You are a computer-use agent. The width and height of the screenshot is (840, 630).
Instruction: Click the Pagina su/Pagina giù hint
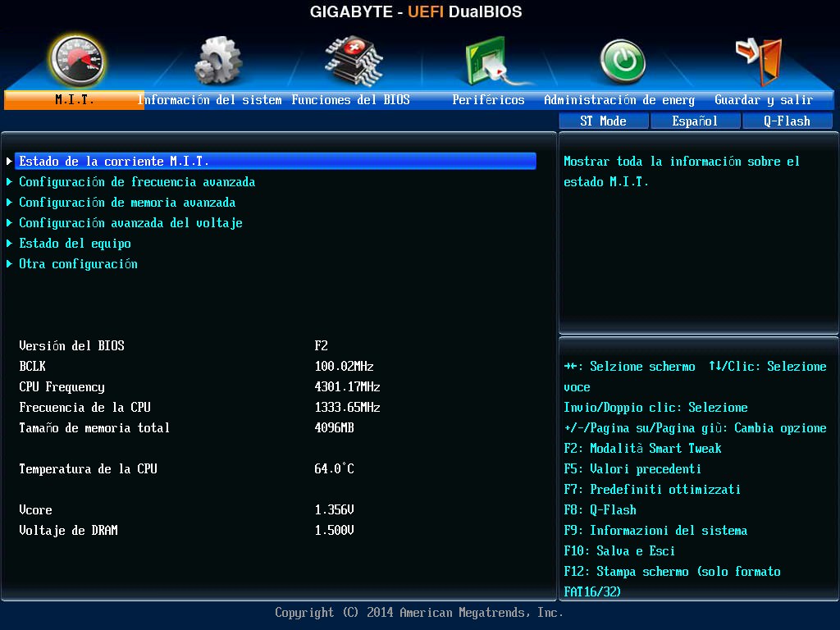point(695,428)
